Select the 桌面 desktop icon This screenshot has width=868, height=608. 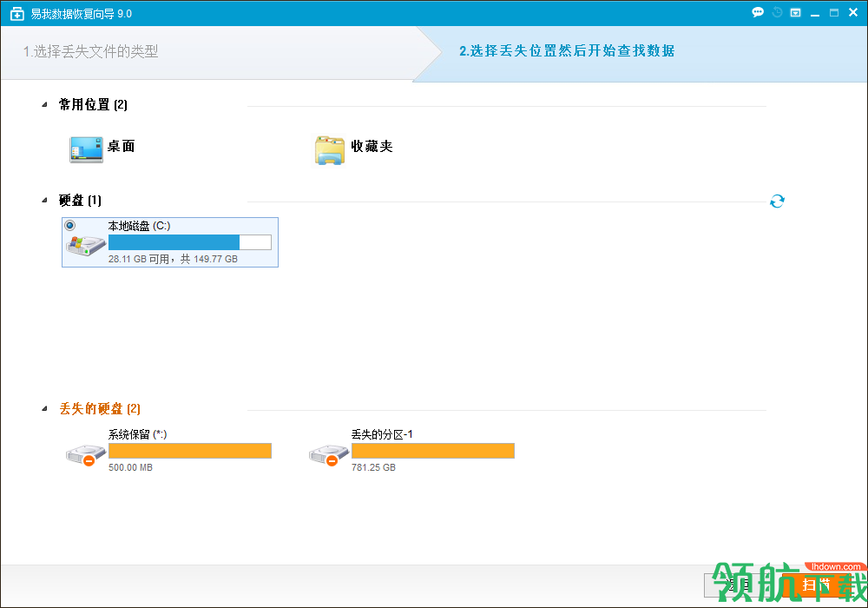coord(86,149)
